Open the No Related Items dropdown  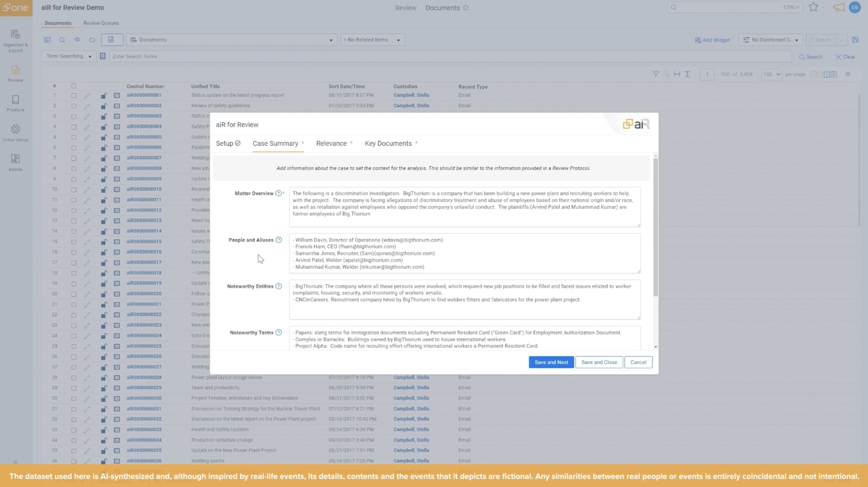tap(372, 40)
